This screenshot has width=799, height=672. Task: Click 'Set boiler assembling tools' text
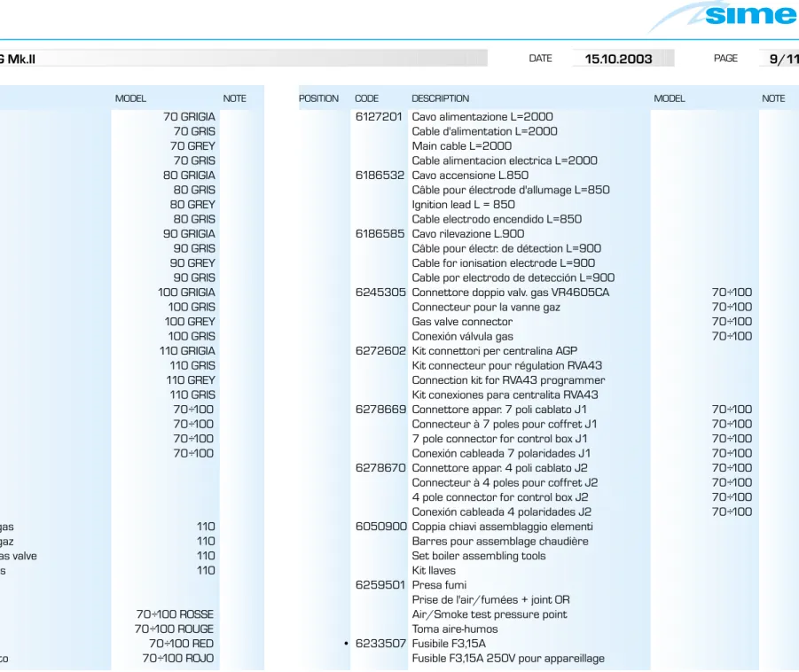[x=479, y=557]
